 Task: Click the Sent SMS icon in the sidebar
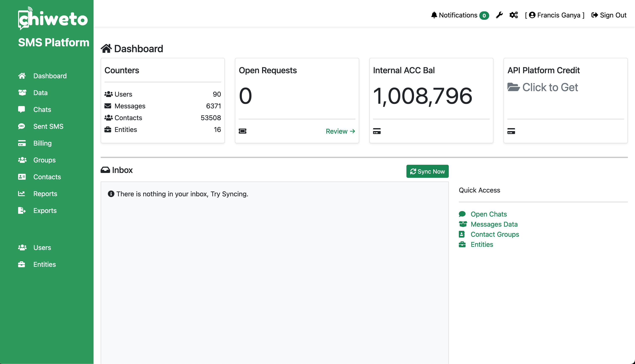point(21,126)
